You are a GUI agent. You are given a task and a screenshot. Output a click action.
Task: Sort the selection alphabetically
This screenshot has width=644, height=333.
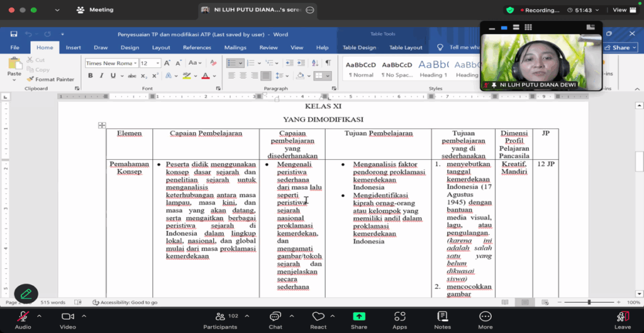pyautogui.click(x=315, y=64)
